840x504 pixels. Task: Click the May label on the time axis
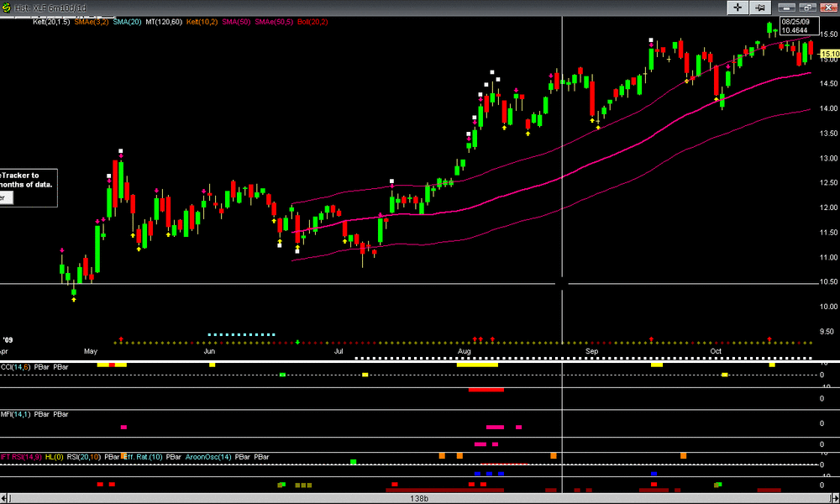(x=91, y=351)
